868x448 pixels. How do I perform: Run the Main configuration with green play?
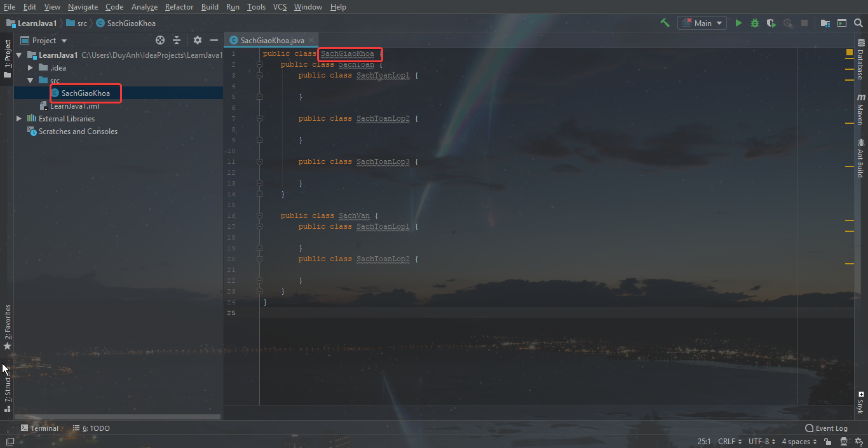coord(738,23)
